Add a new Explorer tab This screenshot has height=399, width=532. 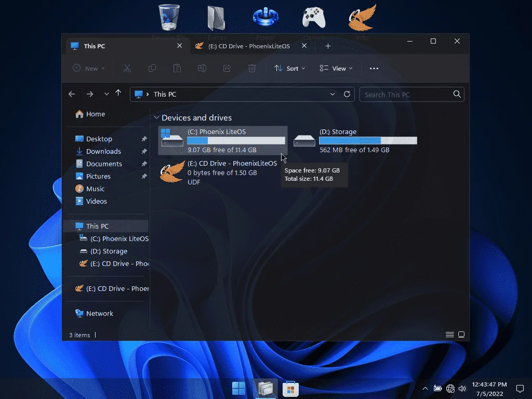(x=328, y=46)
